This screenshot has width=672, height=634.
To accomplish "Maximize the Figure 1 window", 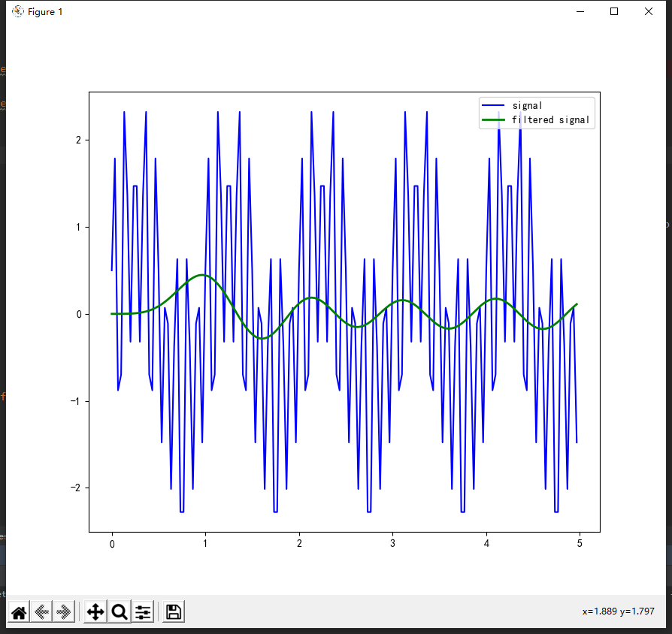I will click(614, 11).
